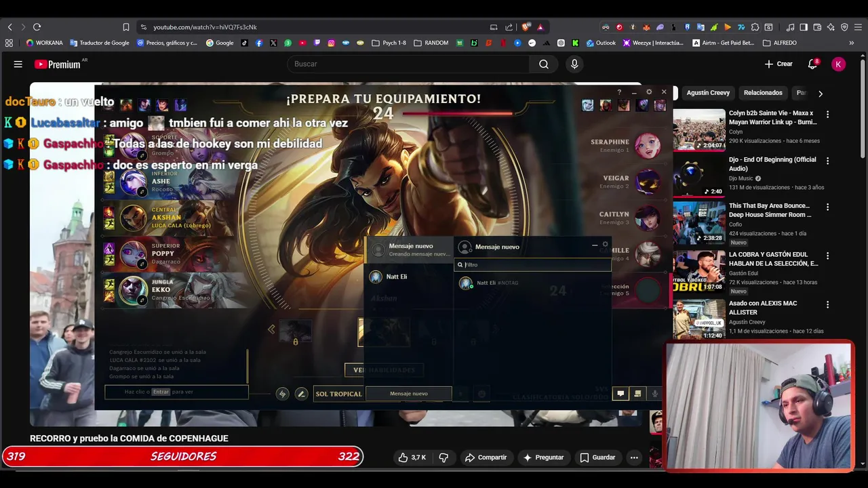Go back with the browser back arrow
The width and height of the screenshot is (868, 488).
coord(9,27)
